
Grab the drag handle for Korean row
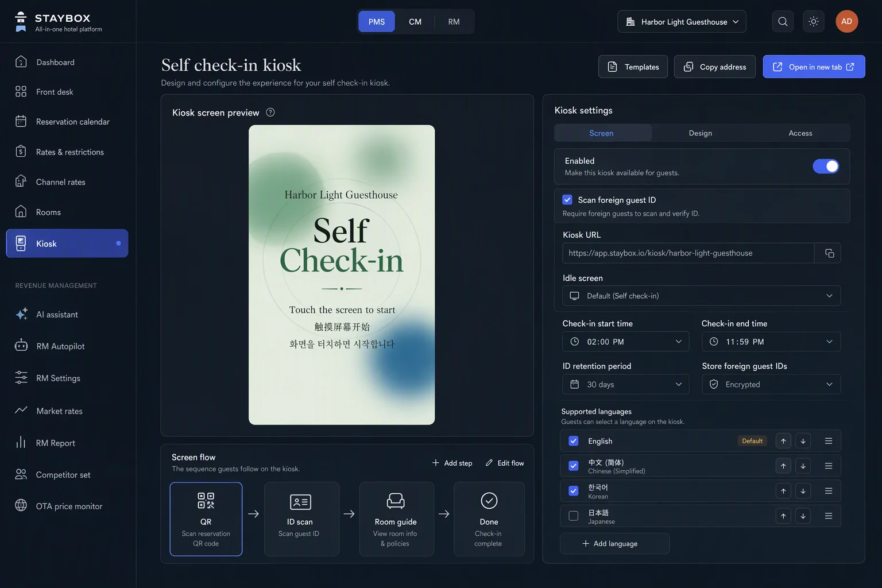[x=829, y=491]
